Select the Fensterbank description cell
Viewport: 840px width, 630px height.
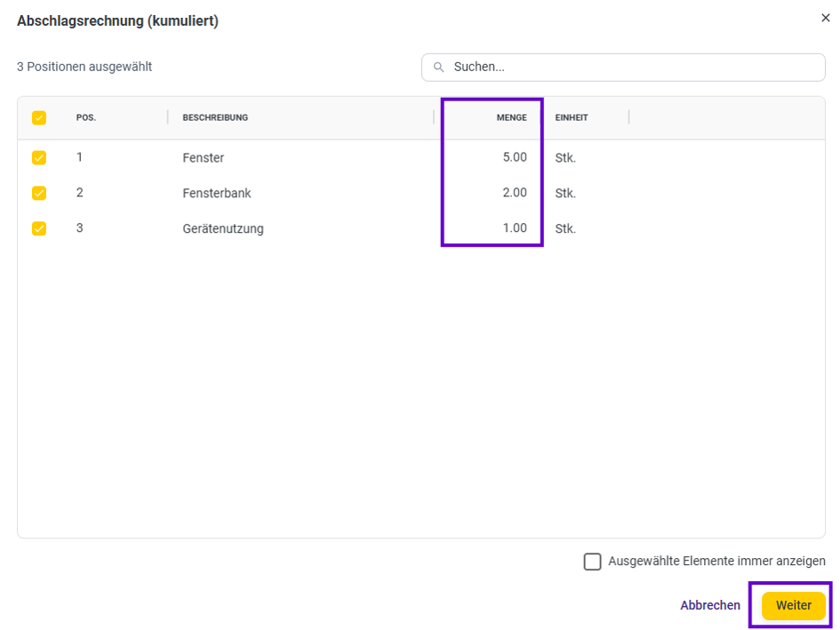(x=217, y=193)
